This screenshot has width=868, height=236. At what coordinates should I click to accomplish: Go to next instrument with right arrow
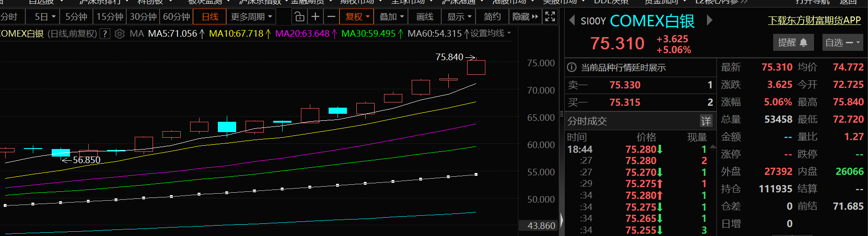coord(709,20)
